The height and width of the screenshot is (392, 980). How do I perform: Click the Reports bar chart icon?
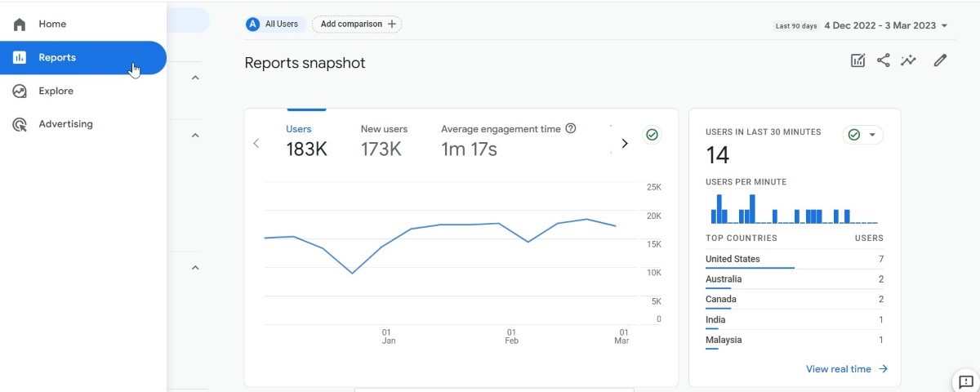[20, 58]
